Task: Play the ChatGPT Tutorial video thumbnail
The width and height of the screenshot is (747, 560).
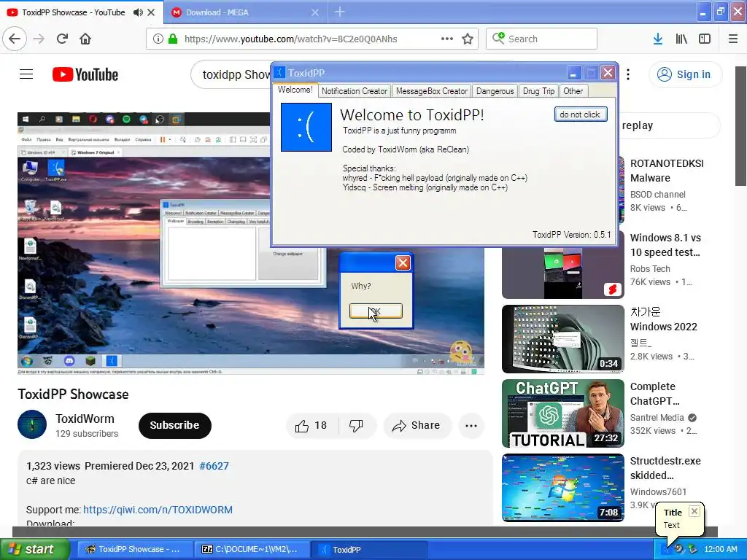Action: 562,413
